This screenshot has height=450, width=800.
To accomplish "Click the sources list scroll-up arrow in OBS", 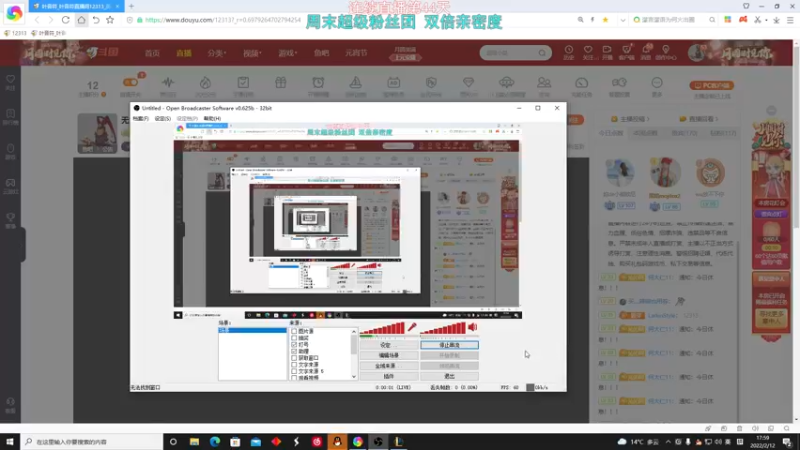I will 354,332.
